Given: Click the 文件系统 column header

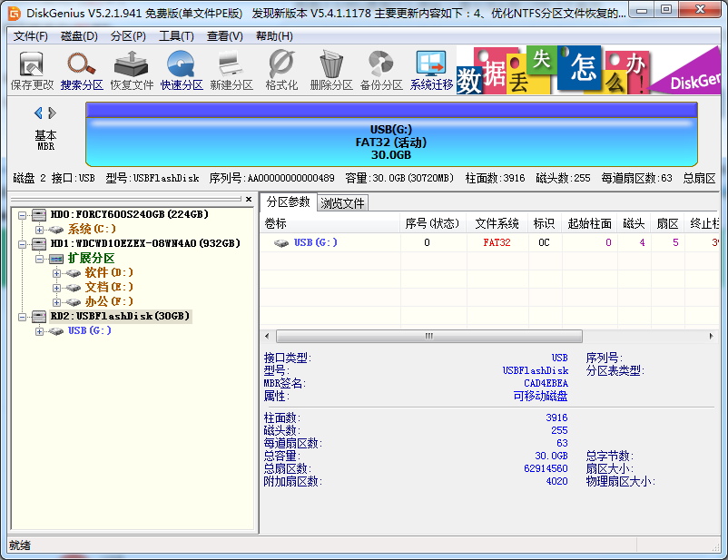Looking at the screenshot, I should click(x=497, y=223).
